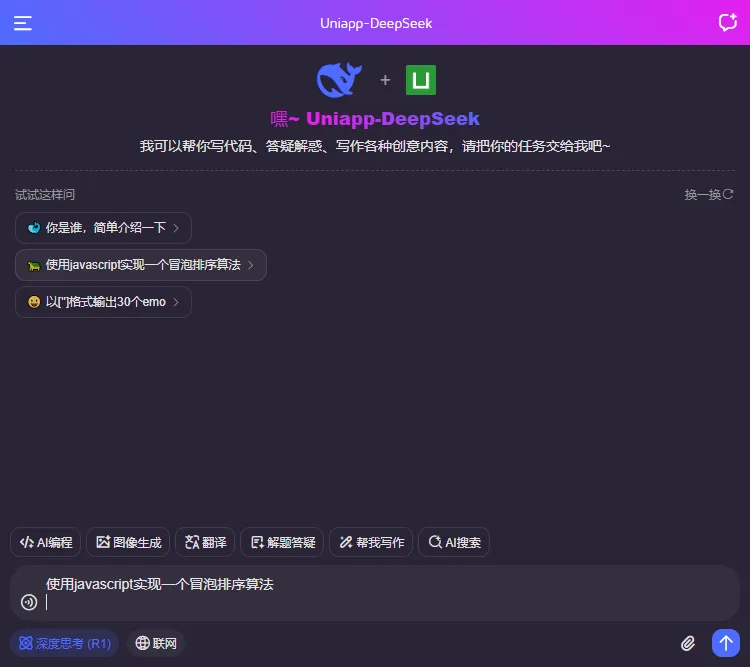Open the 图像生成 quick action
This screenshot has width=750, height=667.
tap(128, 542)
